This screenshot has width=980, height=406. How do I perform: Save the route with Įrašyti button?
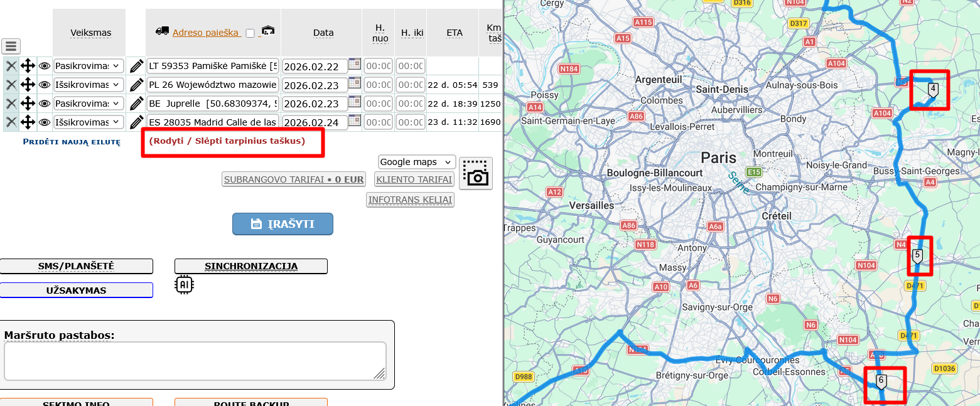pyautogui.click(x=283, y=224)
